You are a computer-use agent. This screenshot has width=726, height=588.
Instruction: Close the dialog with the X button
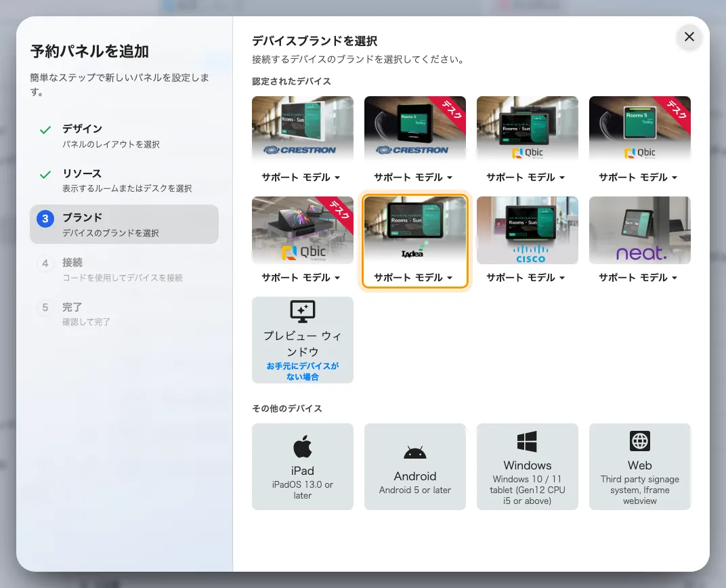click(689, 37)
